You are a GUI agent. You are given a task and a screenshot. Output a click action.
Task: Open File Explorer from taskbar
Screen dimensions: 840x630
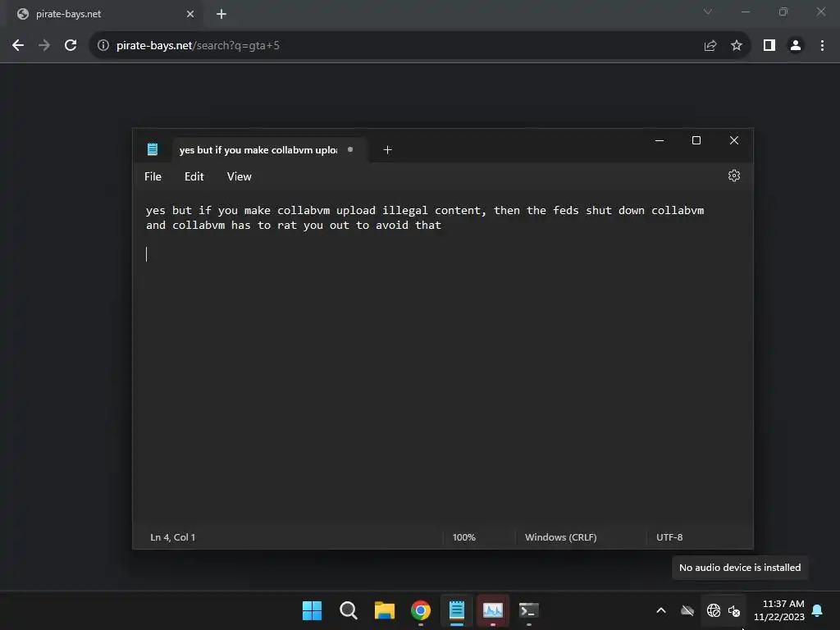click(385, 610)
